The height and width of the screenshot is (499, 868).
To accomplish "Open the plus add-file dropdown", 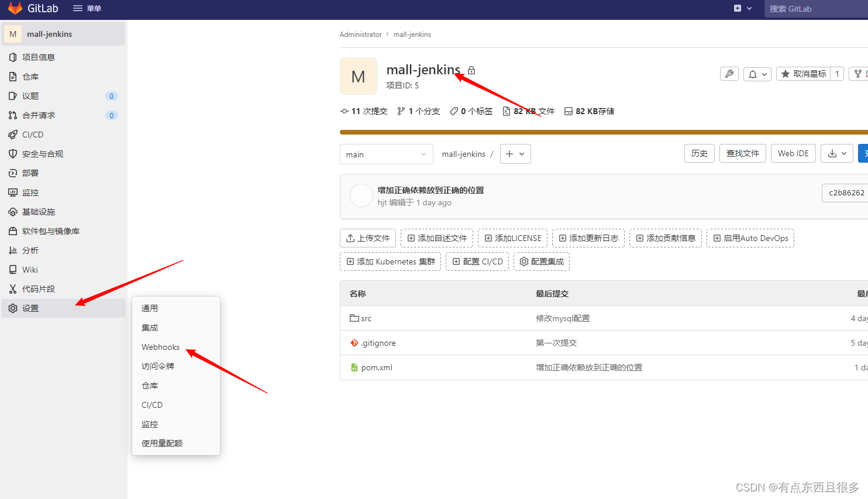I will (515, 154).
